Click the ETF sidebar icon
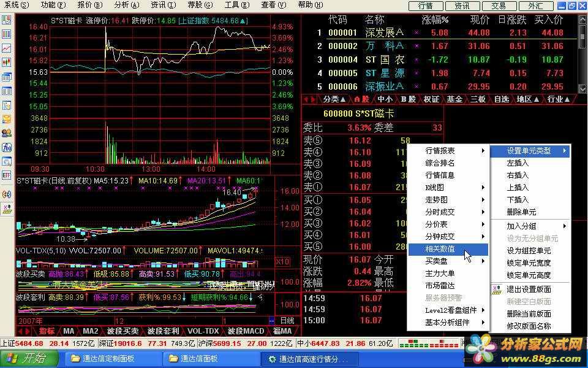The image size is (588, 368). [6, 175]
